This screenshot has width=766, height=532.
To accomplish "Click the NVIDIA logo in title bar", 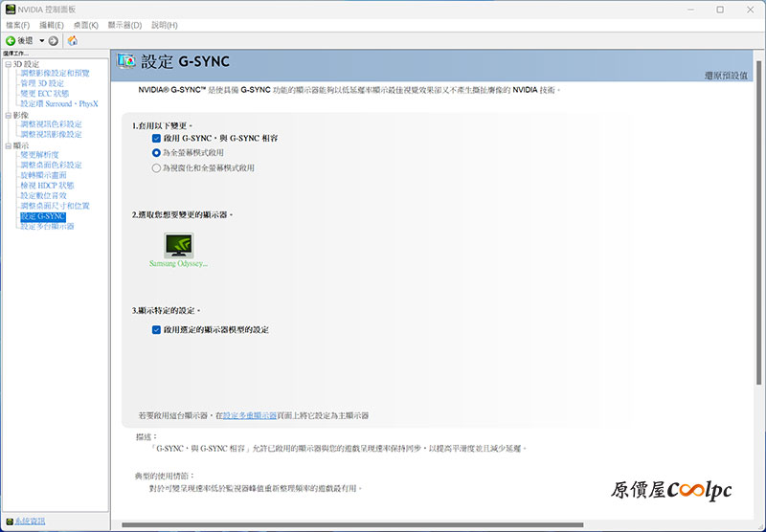I will (x=11, y=10).
